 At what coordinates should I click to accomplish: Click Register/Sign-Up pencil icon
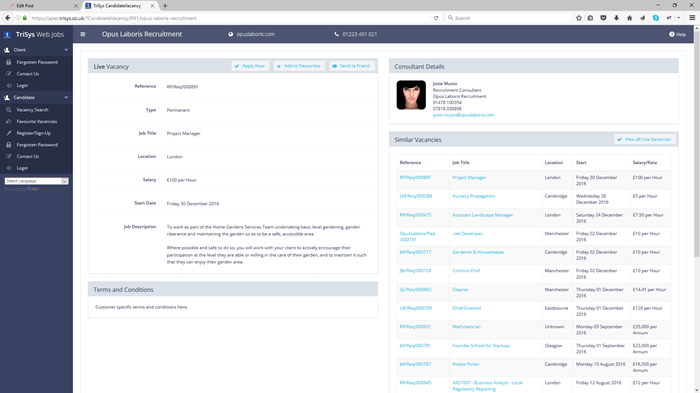pyautogui.click(x=8, y=133)
